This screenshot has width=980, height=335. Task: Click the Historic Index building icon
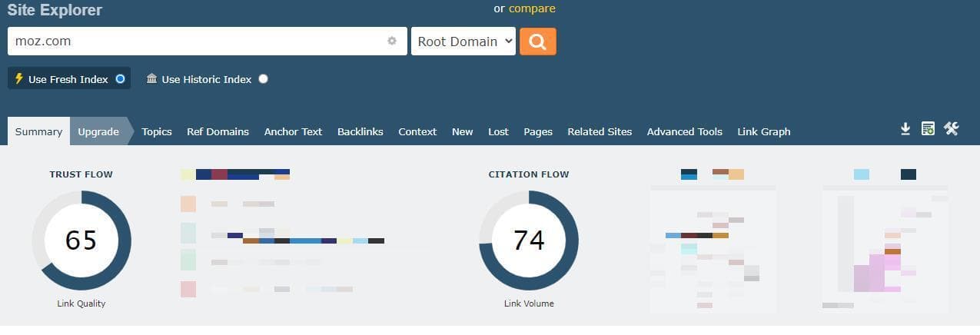coord(151,79)
